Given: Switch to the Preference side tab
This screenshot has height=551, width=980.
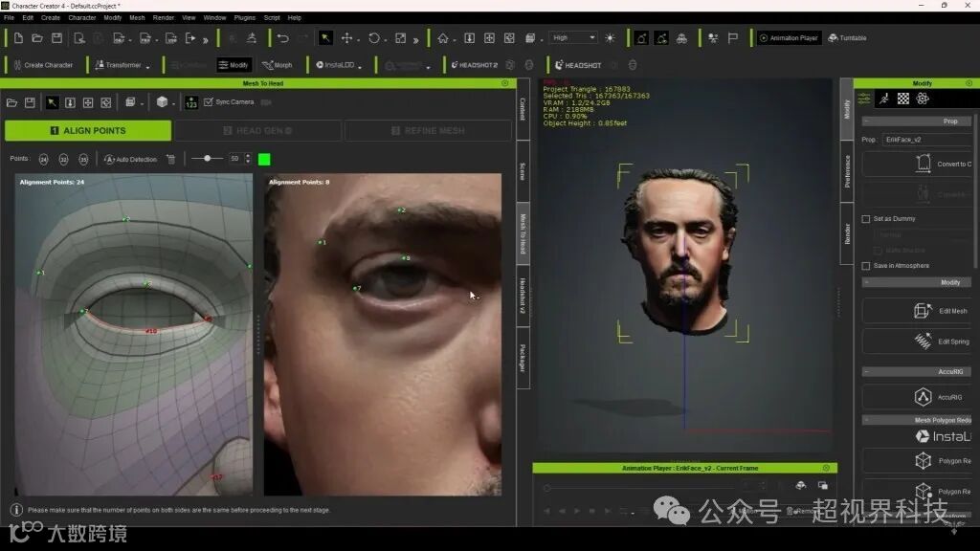Looking at the screenshot, I should tap(847, 171).
